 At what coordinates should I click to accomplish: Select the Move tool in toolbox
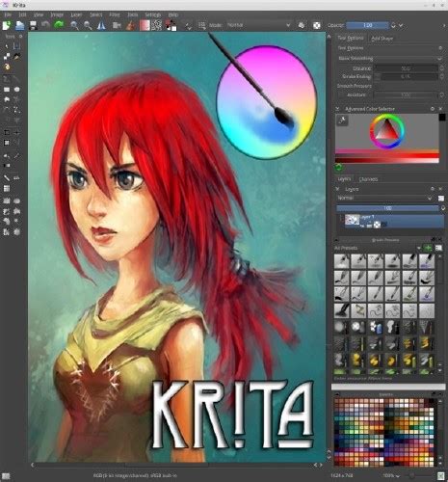[16, 132]
